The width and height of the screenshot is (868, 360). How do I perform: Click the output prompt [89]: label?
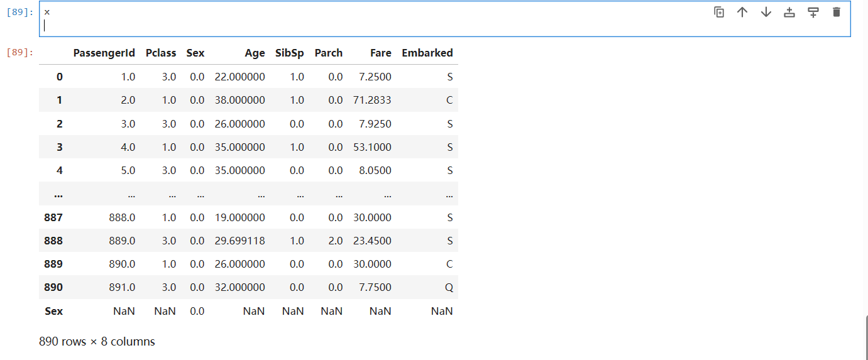point(19,52)
